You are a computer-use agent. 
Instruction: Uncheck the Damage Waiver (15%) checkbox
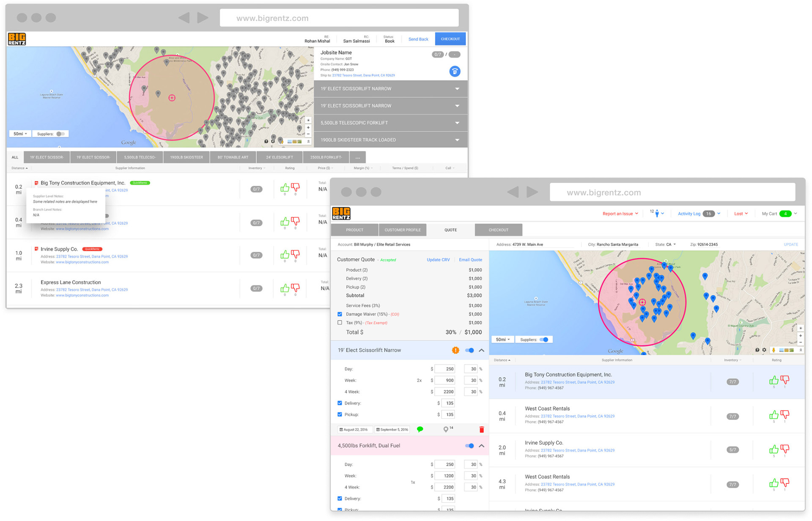coord(340,314)
